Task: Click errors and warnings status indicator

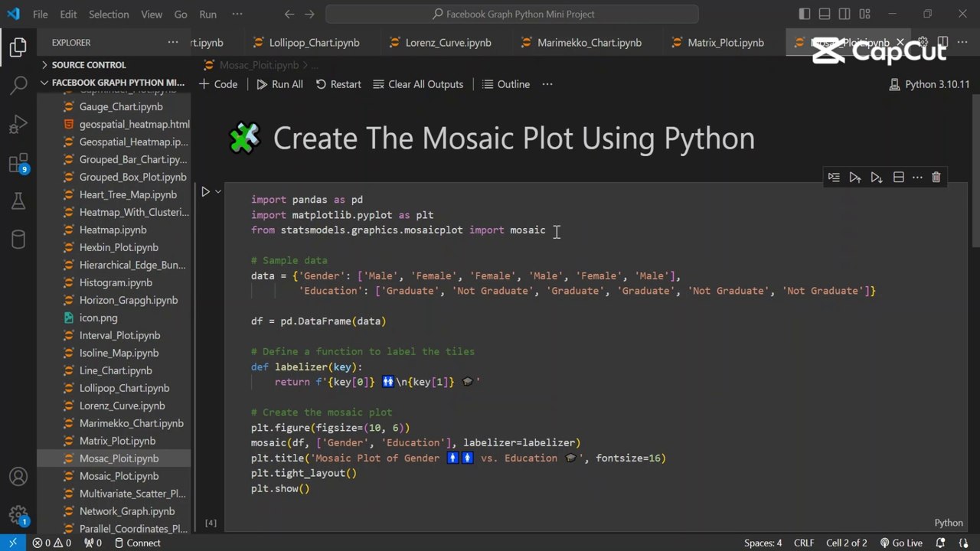Action: point(52,543)
